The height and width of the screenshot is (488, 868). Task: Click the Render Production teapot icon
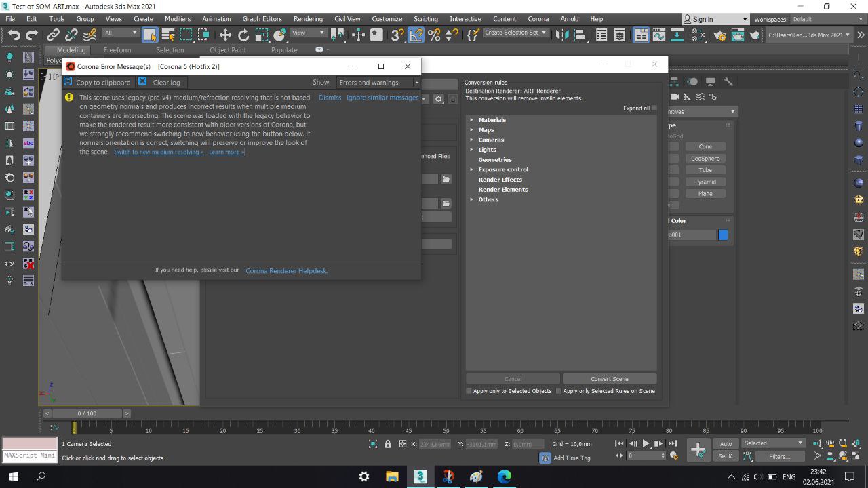(x=755, y=35)
